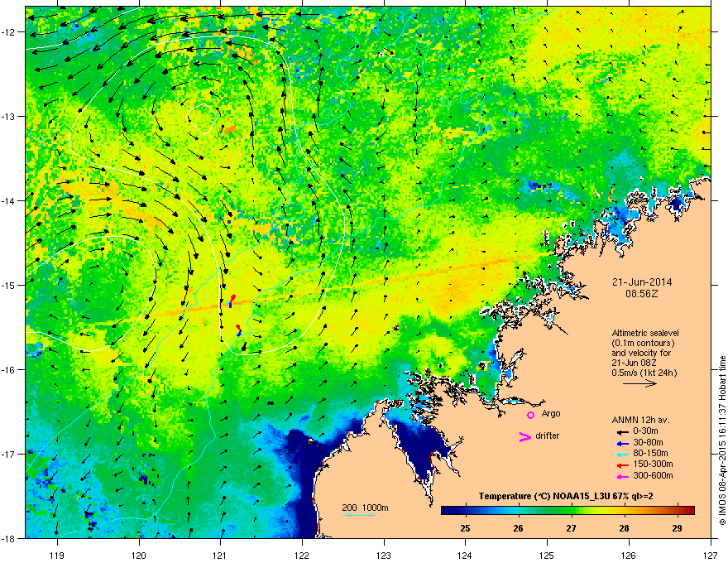Click the dark red end of temperature color bar
The width and height of the screenshot is (728, 563).
pos(691,511)
